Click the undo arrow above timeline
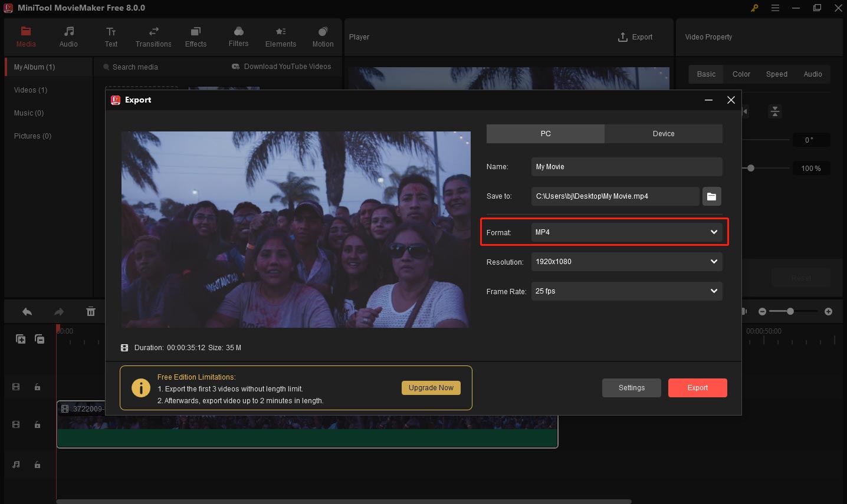Screen dimensions: 847x504 (x=27, y=312)
